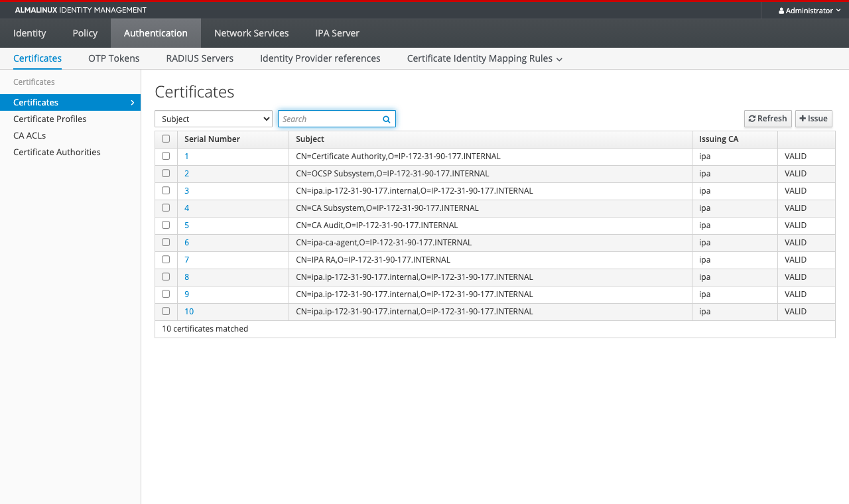Go to the IPA Server tab
Viewport: 849px width, 504px height.
(337, 33)
